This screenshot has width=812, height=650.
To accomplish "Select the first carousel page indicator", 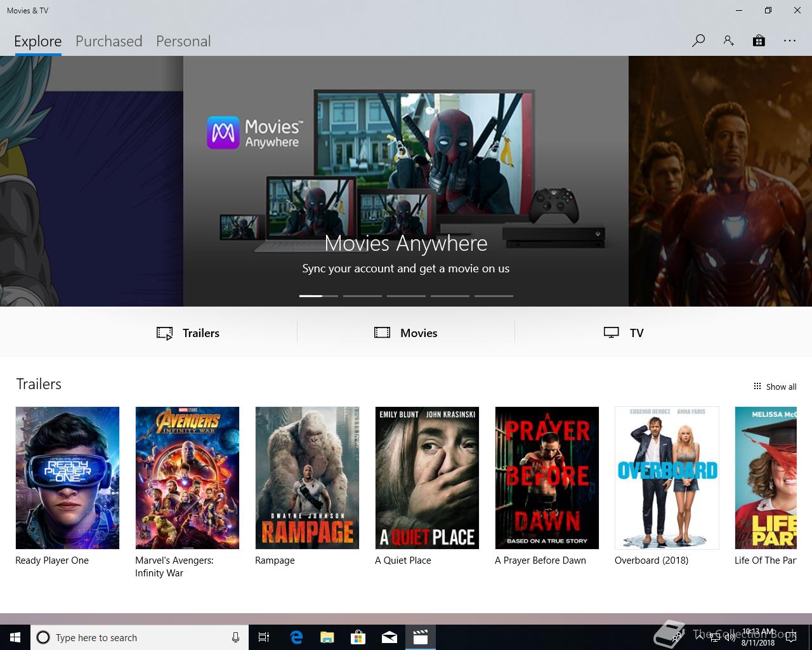I will tap(318, 296).
